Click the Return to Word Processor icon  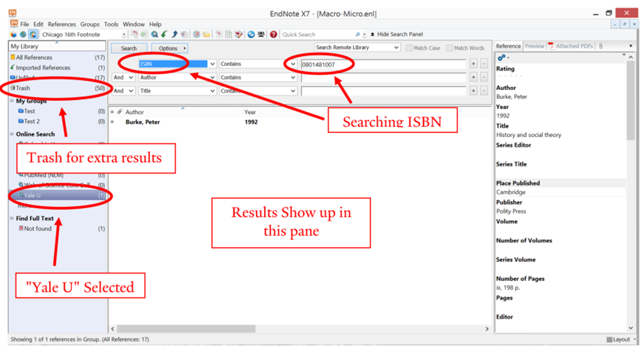pos(239,35)
